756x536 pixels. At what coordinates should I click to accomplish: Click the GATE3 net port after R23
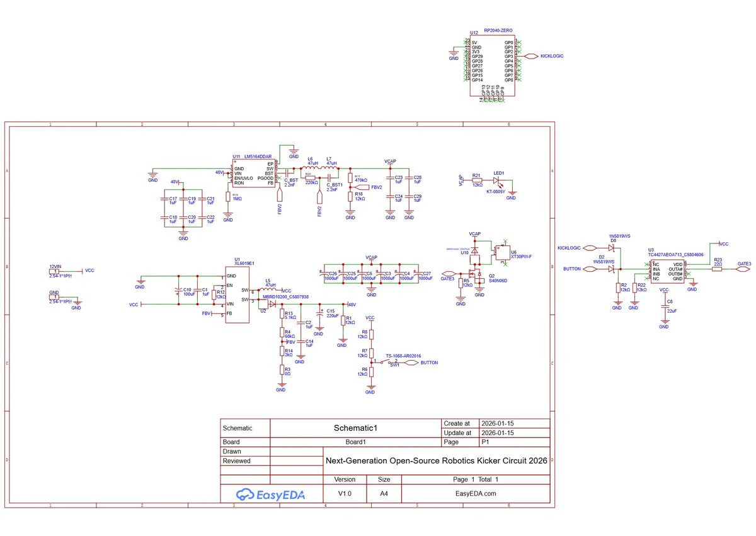743,269
